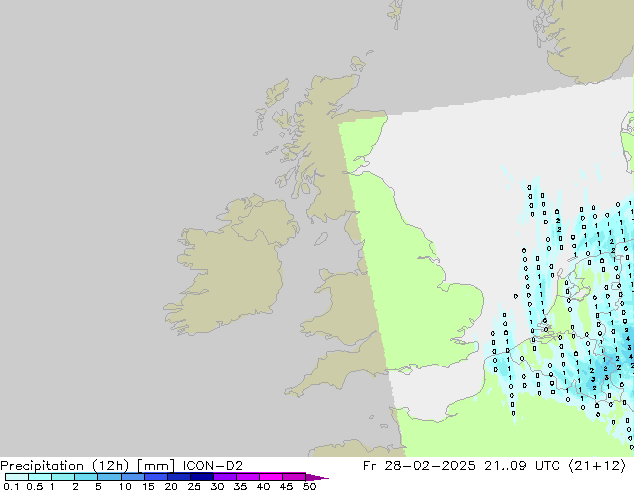Click the 35–40 mm violet swatch
The height and width of the screenshot is (490, 634).
tap(248, 477)
